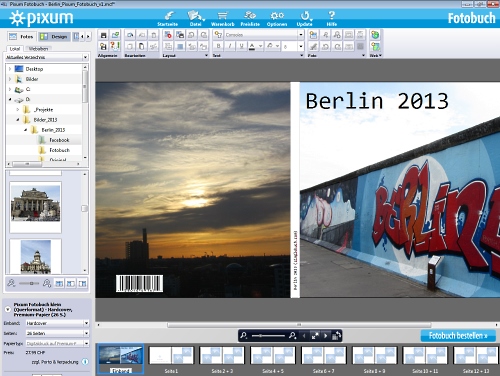Image resolution: width=500 pixels, height=376 pixels.
Task: Open the Aktuelles Verzeichnis dropdown
Action: click(47, 57)
